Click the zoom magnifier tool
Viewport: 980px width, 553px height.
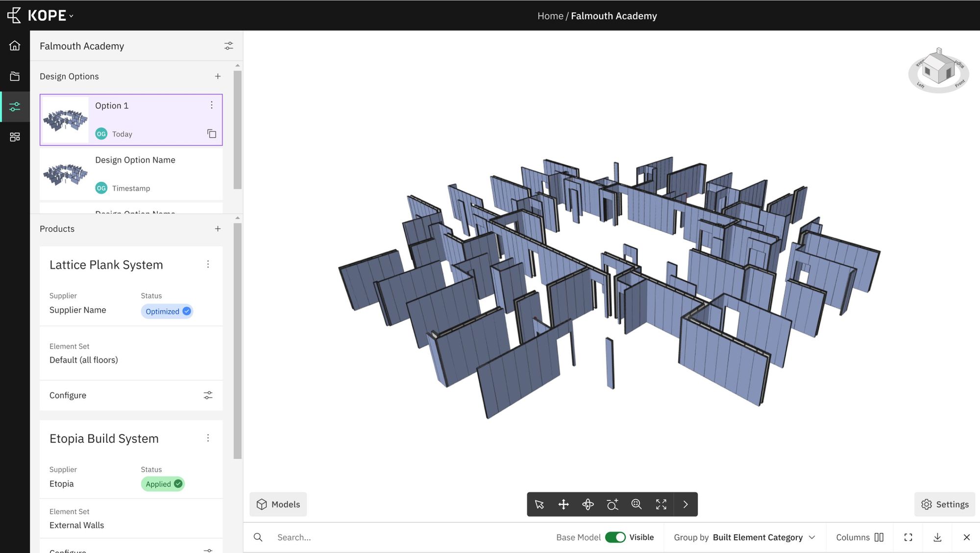[x=637, y=505]
